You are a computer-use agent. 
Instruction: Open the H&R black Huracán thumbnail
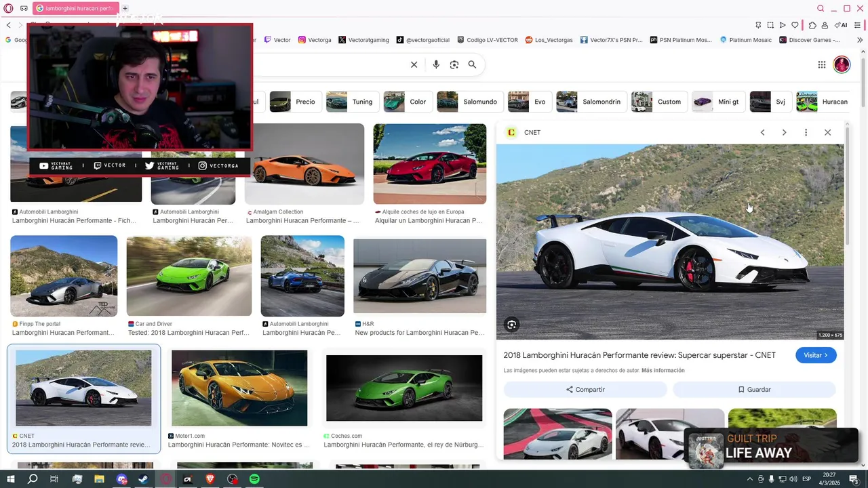click(420, 276)
